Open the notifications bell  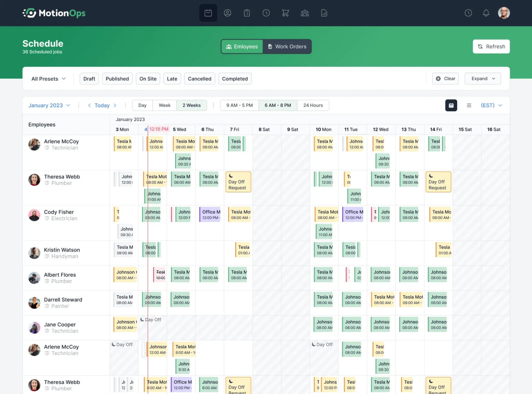coord(486,13)
